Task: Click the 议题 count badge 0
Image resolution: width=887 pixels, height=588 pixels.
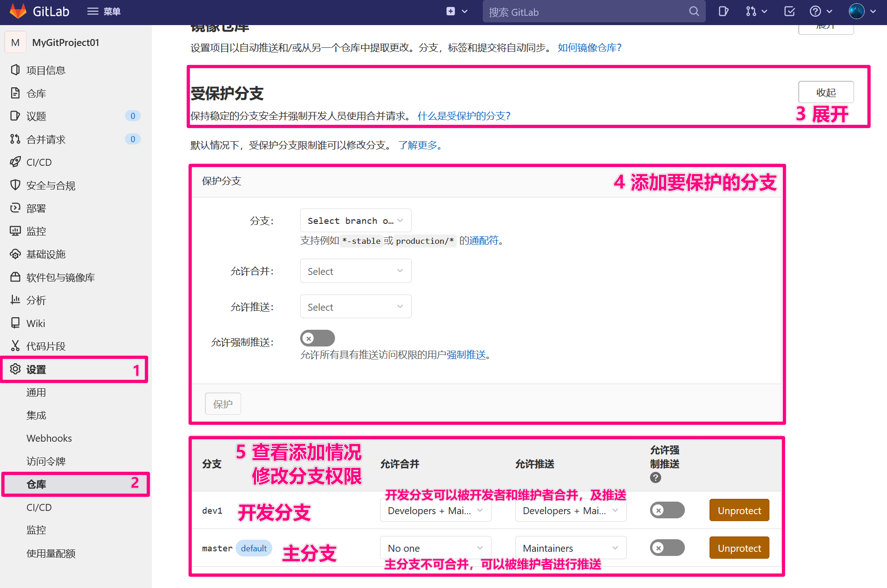Action: tap(132, 116)
